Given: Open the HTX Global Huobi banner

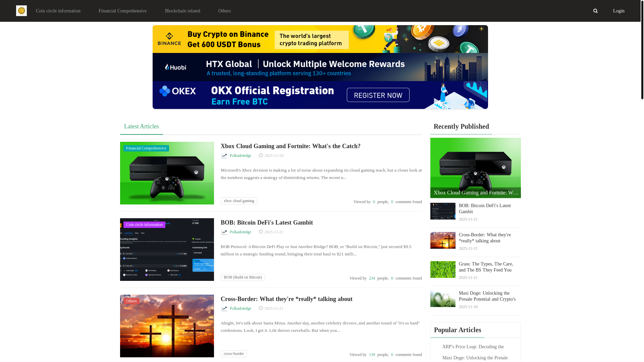Looking at the screenshot, I should click(320, 67).
